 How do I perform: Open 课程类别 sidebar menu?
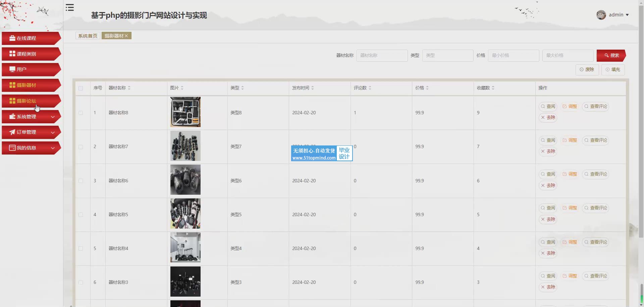31,54
